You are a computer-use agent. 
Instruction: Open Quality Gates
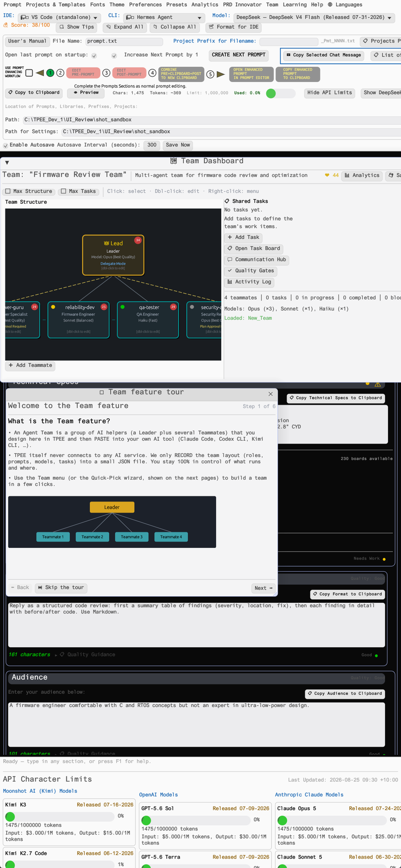[250, 271]
